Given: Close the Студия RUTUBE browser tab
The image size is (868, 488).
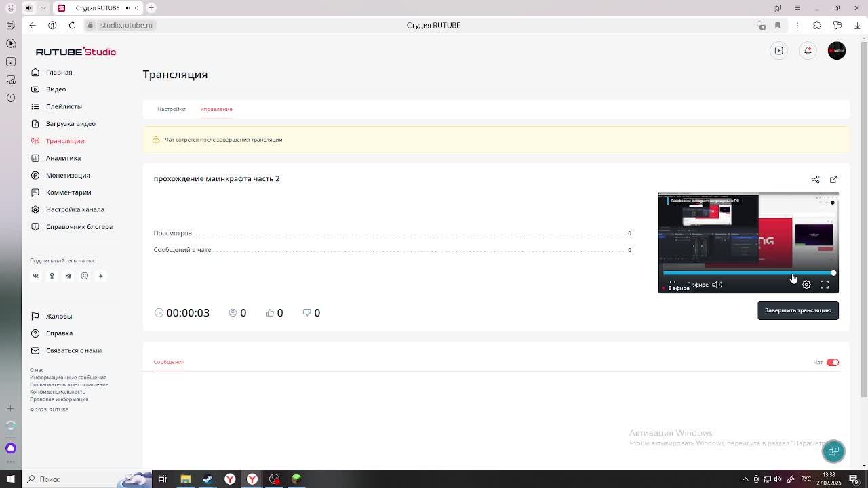Looking at the screenshot, I should (136, 8).
